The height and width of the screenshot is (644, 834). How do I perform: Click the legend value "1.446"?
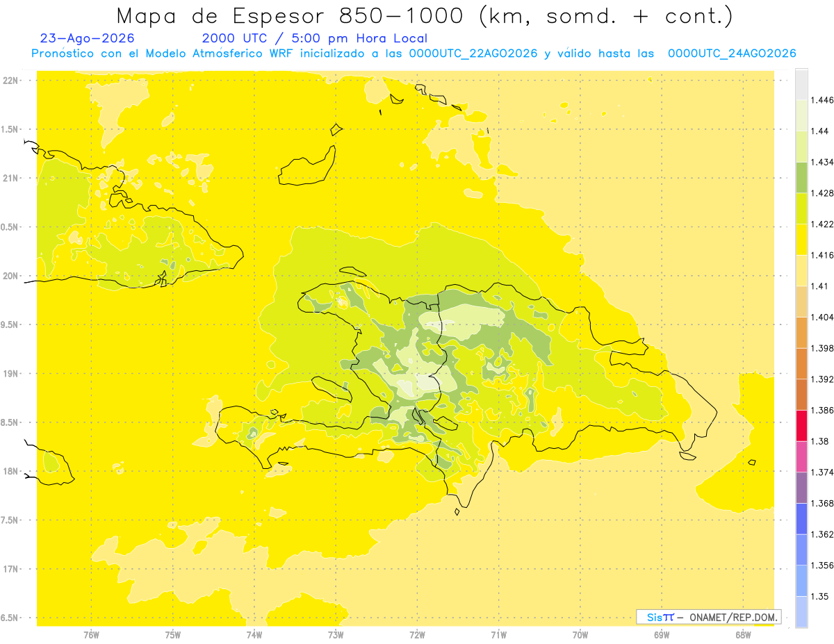tap(823, 101)
